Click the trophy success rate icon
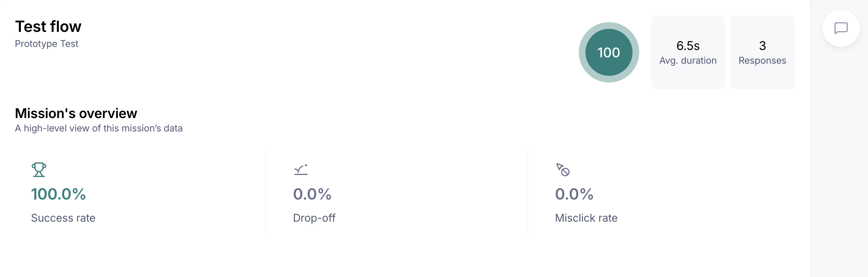Viewport: 868px width, 277px height. [x=39, y=169]
